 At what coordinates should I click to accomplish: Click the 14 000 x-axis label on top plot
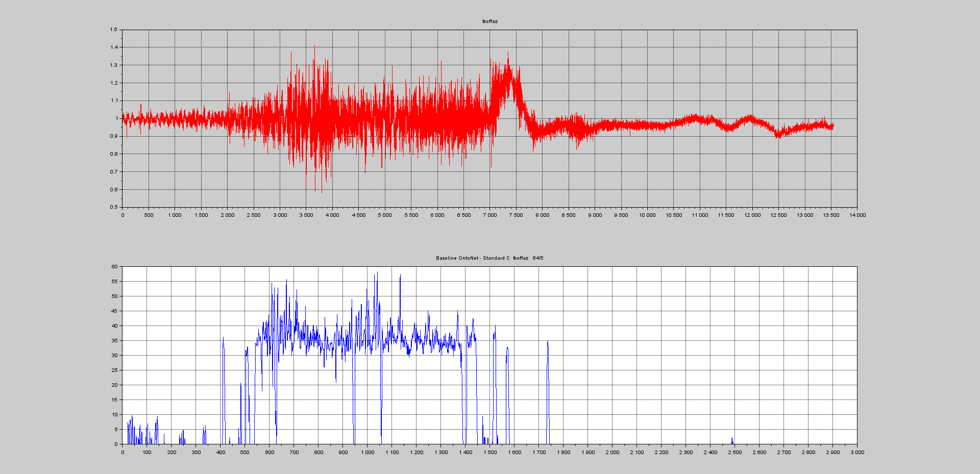point(857,215)
